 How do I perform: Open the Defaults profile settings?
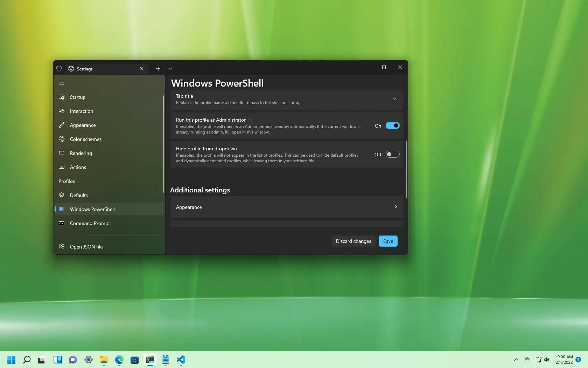tap(78, 195)
